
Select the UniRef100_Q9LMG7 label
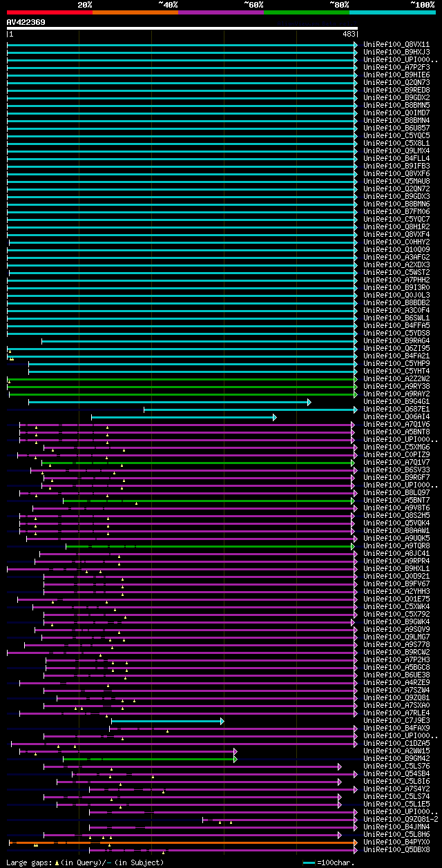(x=396, y=637)
